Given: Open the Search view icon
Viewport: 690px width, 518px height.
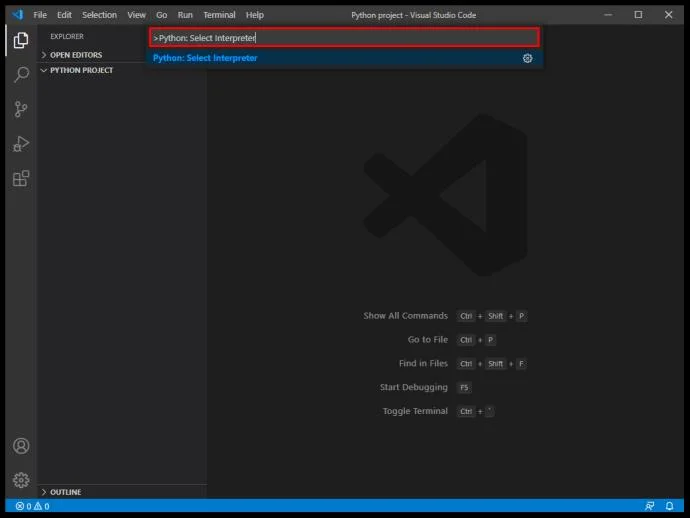Looking at the screenshot, I should click(21, 74).
